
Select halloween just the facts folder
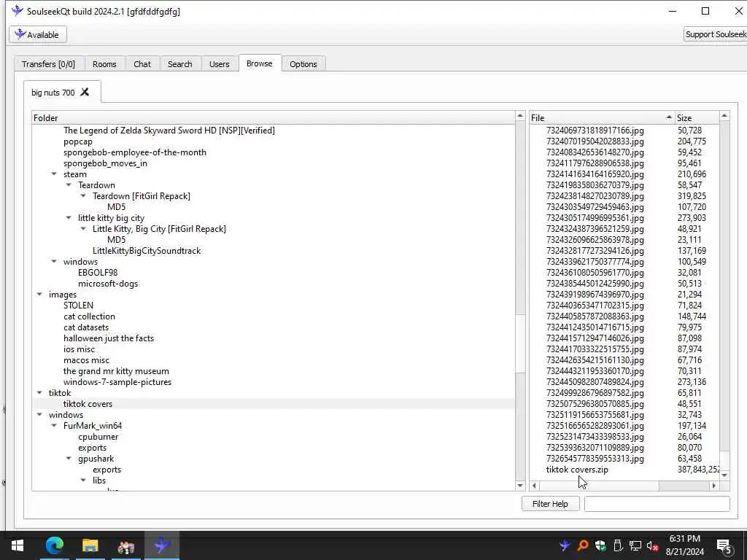click(109, 338)
